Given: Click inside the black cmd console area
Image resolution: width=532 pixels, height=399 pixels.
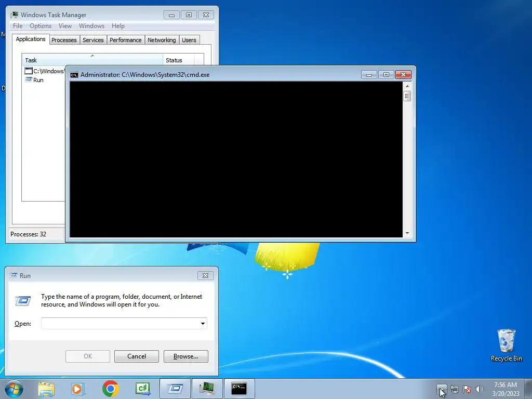Looking at the screenshot, I should (x=236, y=159).
